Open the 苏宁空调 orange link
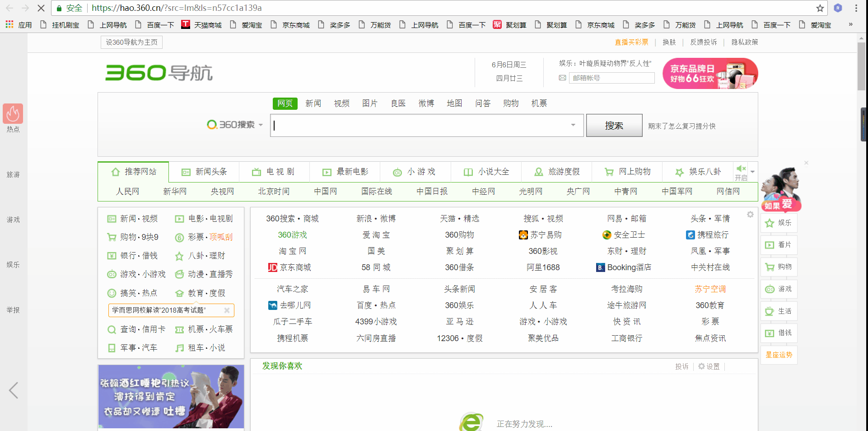 point(710,289)
